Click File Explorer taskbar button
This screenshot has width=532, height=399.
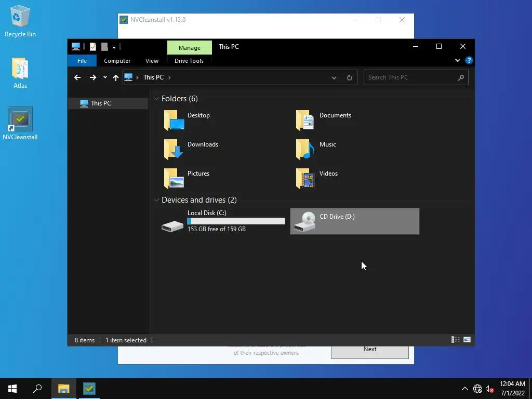click(x=63, y=389)
